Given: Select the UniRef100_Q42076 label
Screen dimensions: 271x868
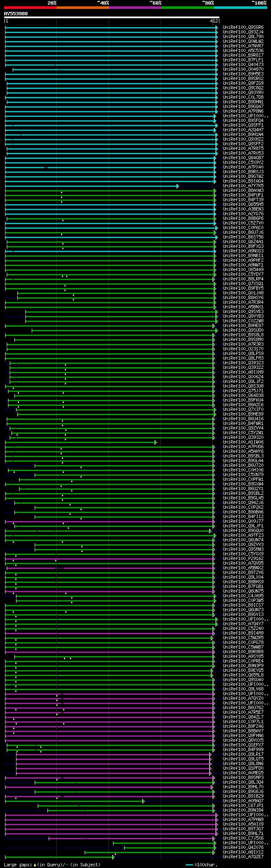Looking at the screenshot, I should click(243, 847).
